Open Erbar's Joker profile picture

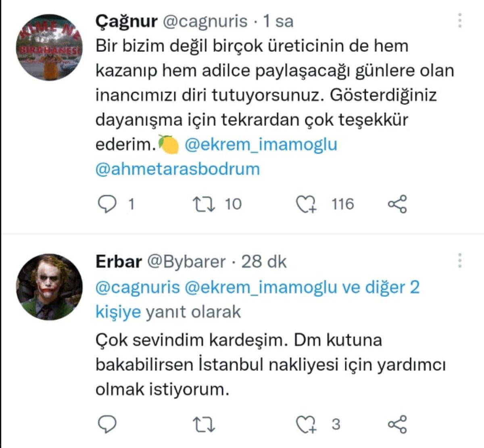coord(49,287)
